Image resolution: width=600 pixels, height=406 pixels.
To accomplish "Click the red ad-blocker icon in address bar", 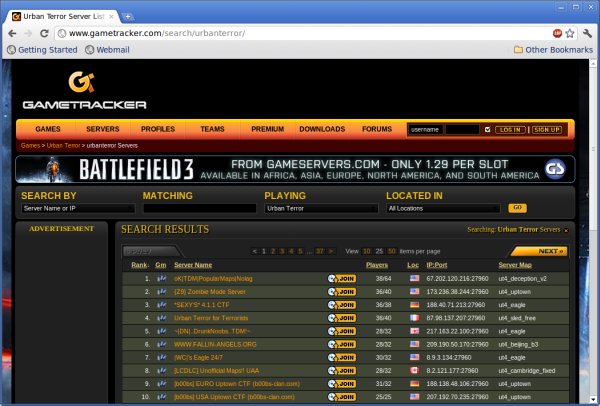I will (557, 34).
